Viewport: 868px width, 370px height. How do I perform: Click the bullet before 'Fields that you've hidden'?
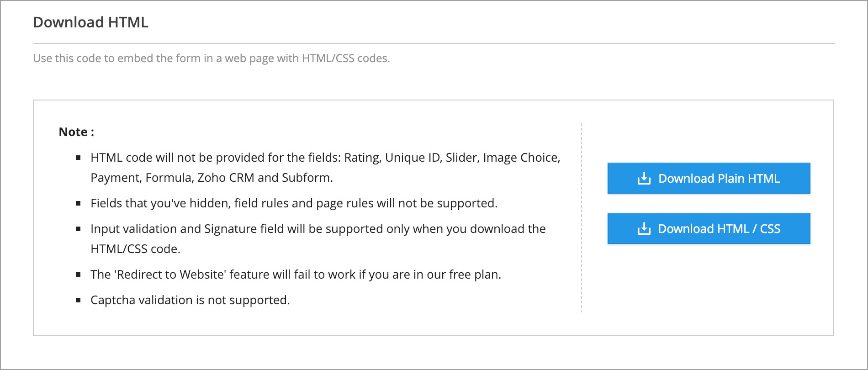point(78,203)
